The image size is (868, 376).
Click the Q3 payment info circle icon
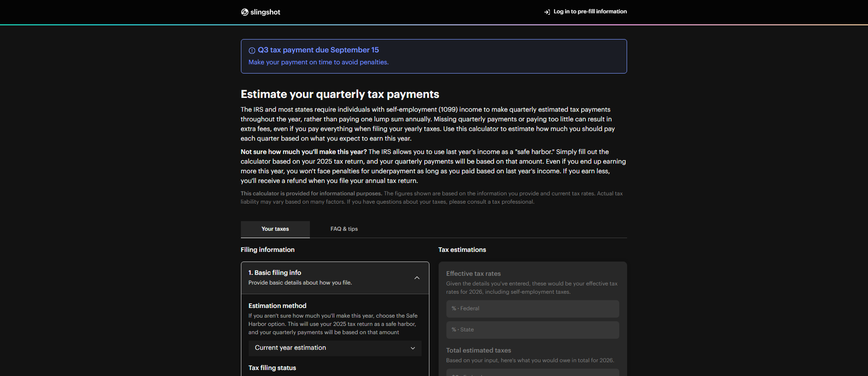click(252, 51)
